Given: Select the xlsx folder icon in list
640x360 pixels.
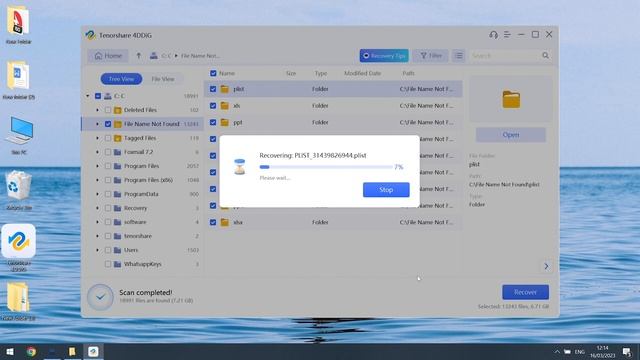Looking at the screenshot, I should (224, 222).
